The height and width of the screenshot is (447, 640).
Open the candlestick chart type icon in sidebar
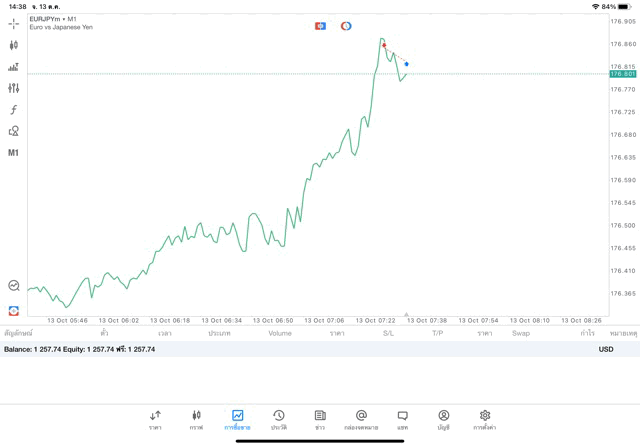pyautogui.click(x=13, y=45)
